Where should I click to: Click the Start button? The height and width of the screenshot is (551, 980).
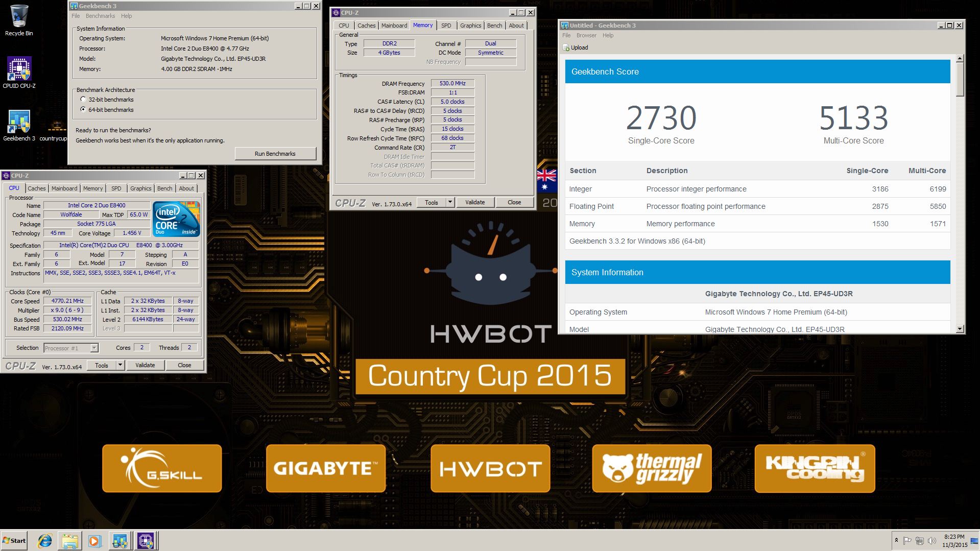[x=14, y=541]
